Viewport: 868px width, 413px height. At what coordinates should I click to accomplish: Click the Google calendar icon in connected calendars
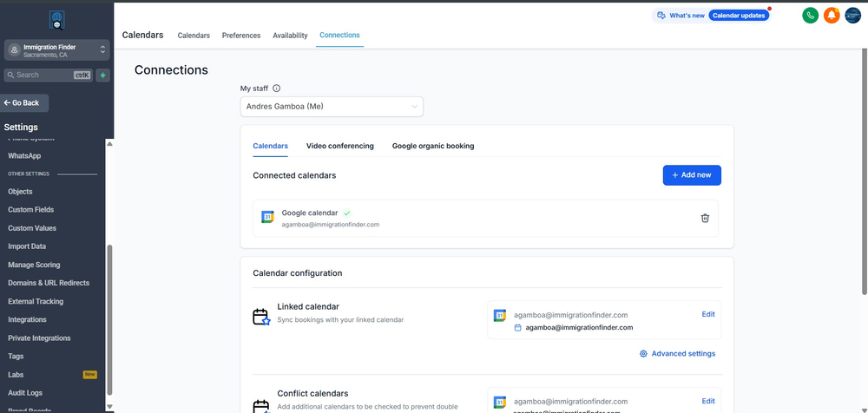click(x=267, y=218)
